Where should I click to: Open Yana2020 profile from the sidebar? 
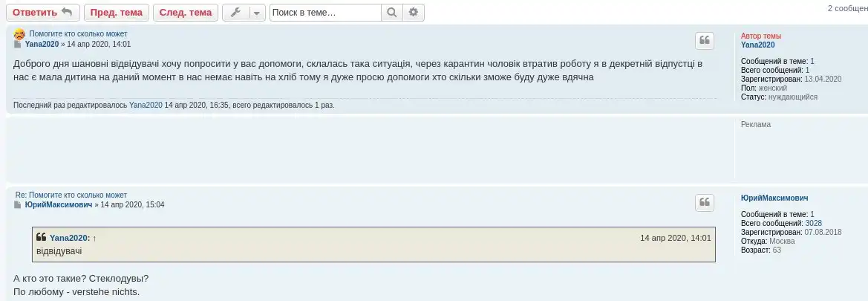pyautogui.click(x=757, y=45)
